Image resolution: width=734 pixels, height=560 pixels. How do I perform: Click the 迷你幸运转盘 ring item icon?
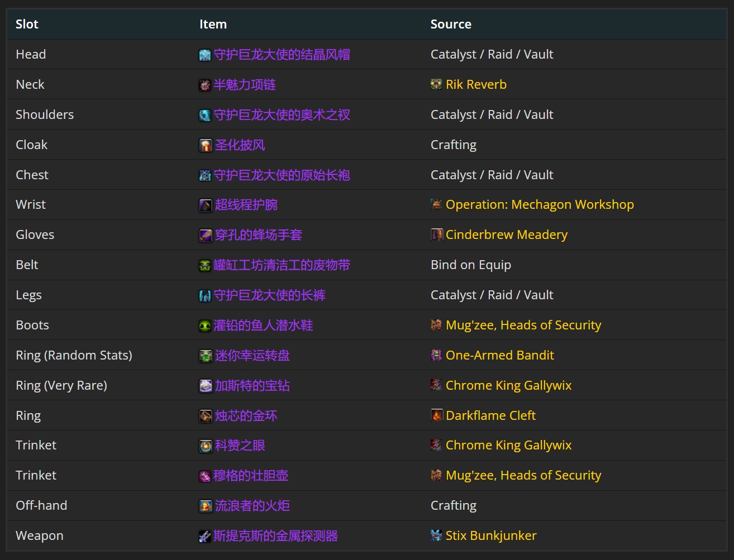[205, 355]
